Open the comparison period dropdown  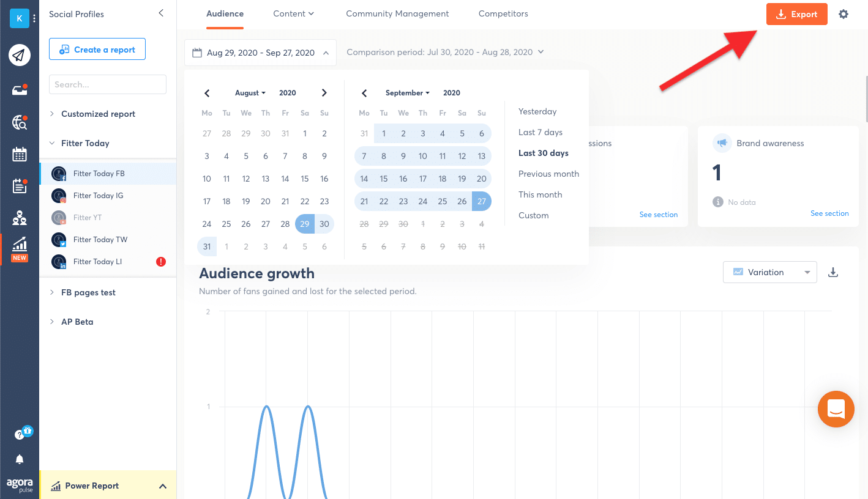445,53
